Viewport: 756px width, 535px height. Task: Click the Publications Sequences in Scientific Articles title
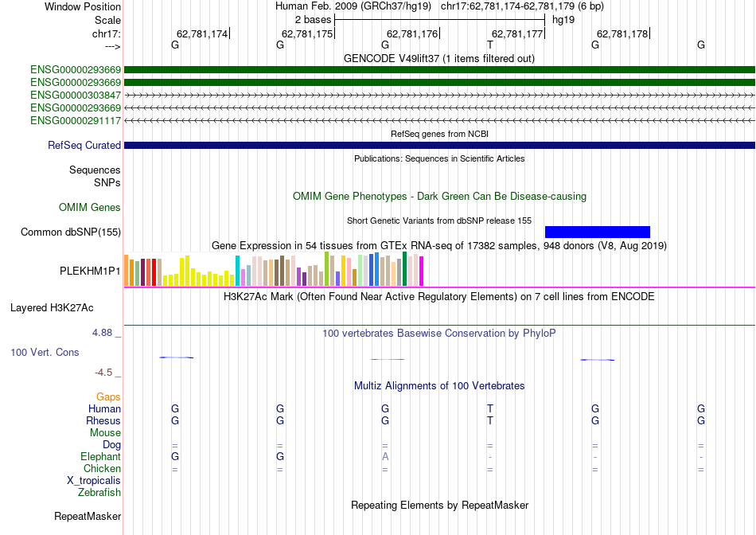(x=439, y=158)
